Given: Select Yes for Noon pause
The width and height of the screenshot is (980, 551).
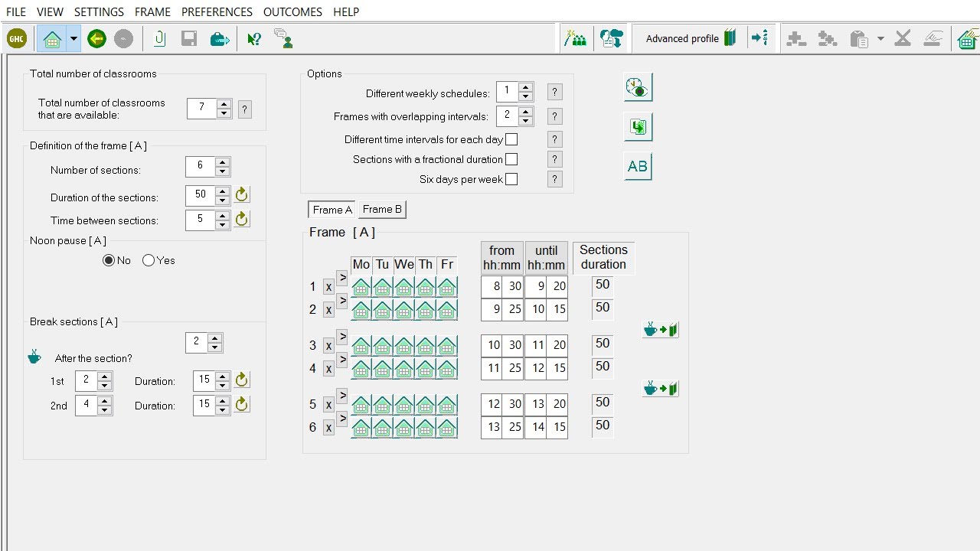Looking at the screenshot, I should (149, 260).
